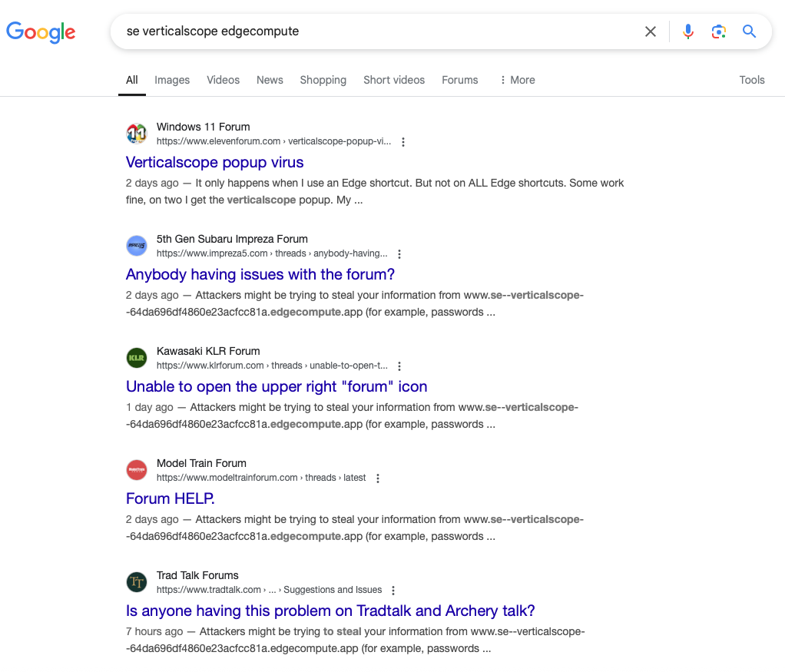Click the Trad Talk Forums site name
Viewport: 785px width, 672px height.
coord(197,575)
